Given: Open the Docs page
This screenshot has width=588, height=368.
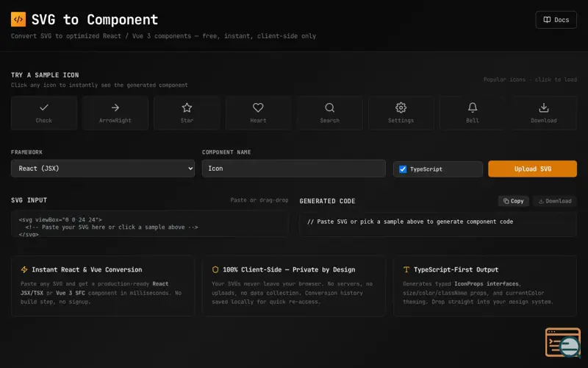Looking at the screenshot, I should pyautogui.click(x=556, y=20).
